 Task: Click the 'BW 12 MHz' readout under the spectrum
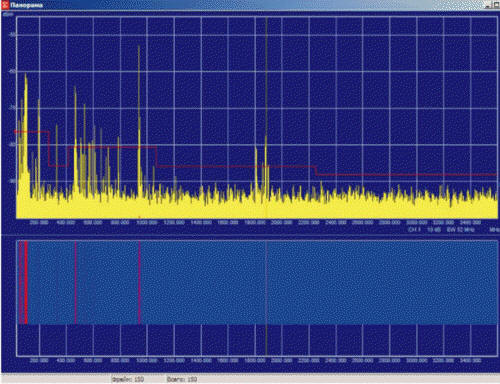coord(460,230)
